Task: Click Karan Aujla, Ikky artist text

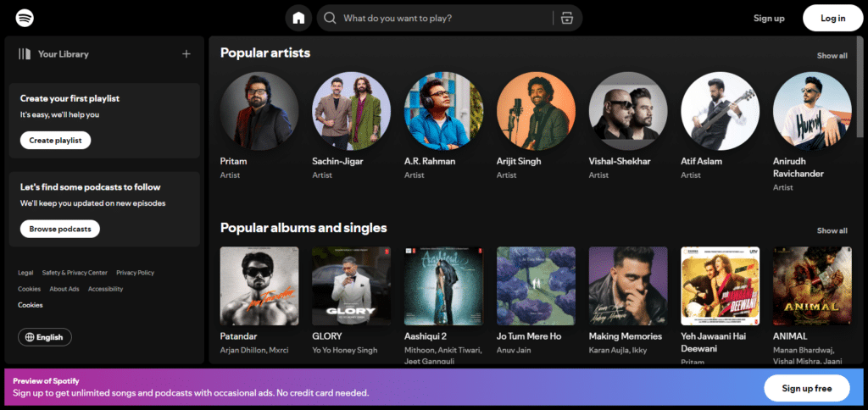Action: (617, 350)
